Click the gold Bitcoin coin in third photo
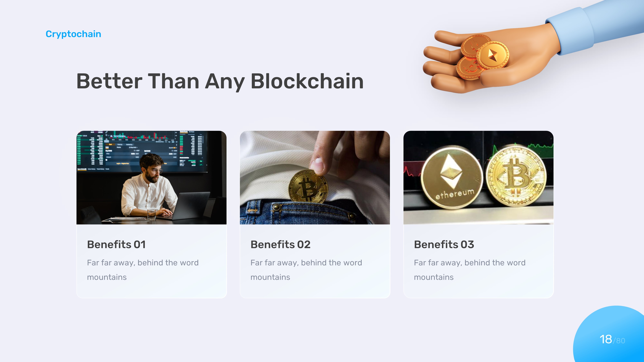The width and height of the screenshot is (644, 362). pyautogui.click(x=516, y=176)
